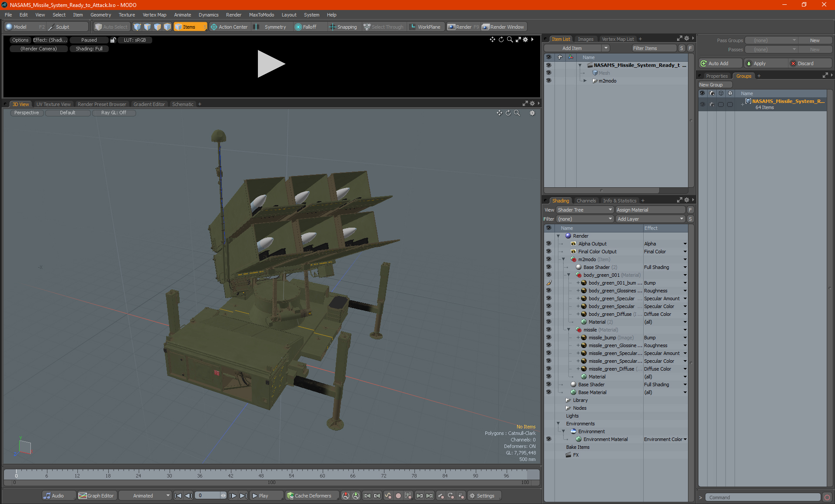Collapse missile material group
The width and height of the screenshot is (835, 504).
(569, 330)
